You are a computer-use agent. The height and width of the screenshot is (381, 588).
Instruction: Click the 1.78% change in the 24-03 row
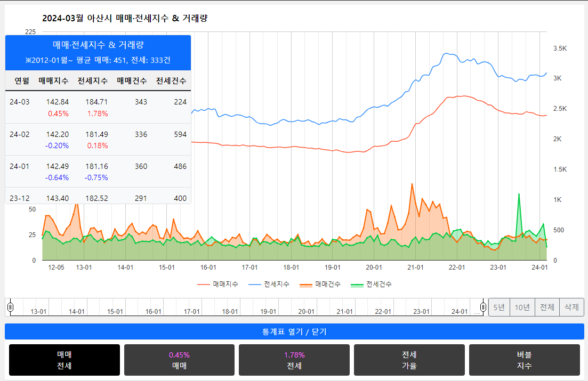click(98, 114)
